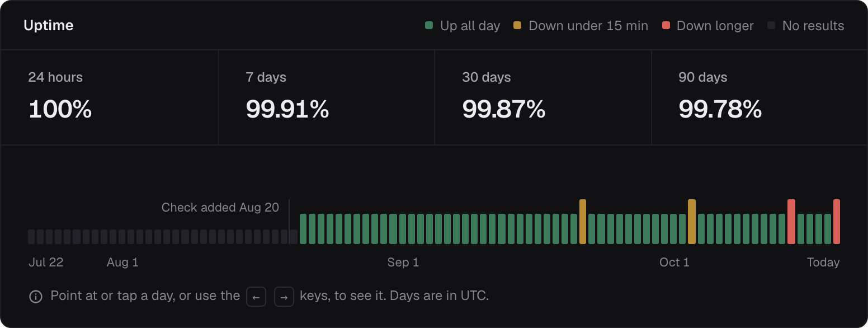Select the red bar for Today
This screenshot has height=328, width=868.
pos(837,222)
